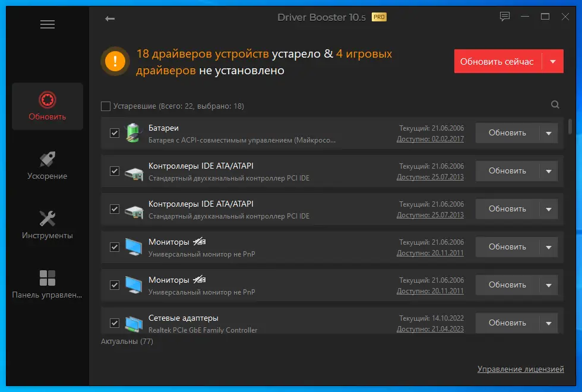Open dropdown next to Батареи update button
582x392 pixels.
click(549, 133)
